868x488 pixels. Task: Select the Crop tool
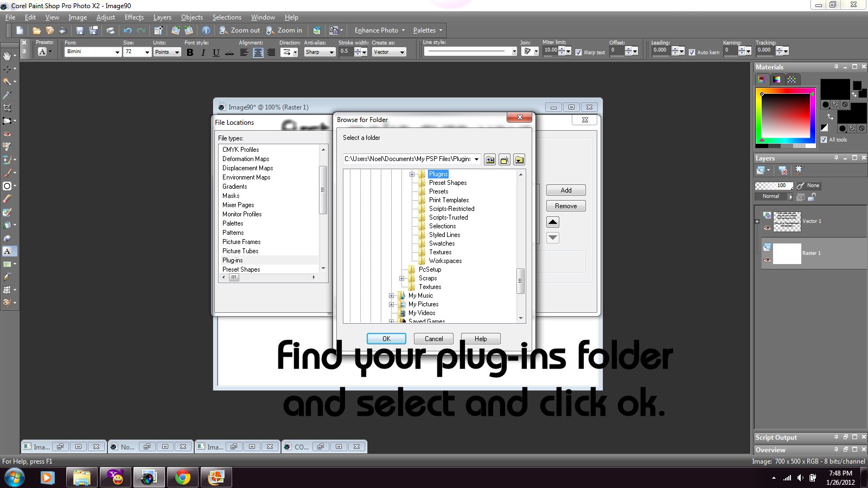click(7, 107)
